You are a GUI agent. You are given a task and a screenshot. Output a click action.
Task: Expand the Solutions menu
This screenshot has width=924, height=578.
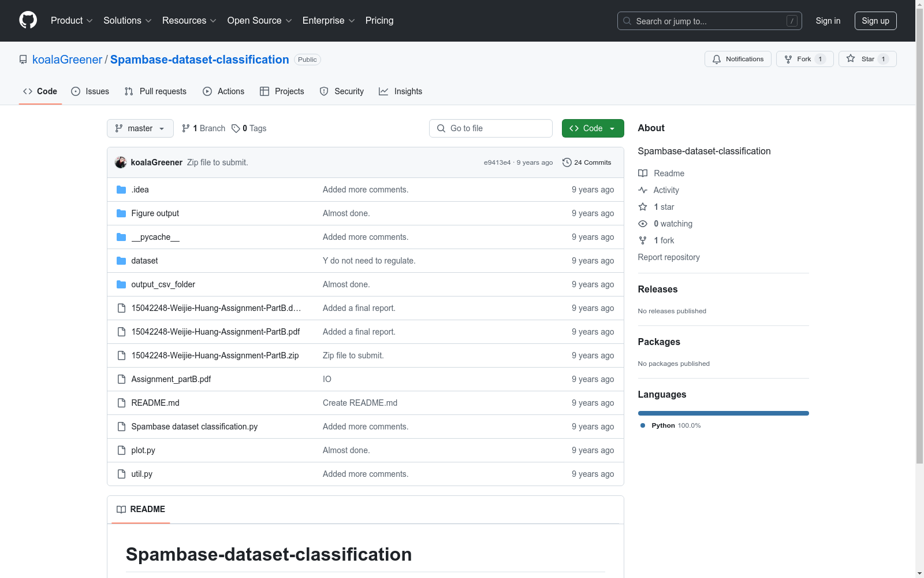128,21
